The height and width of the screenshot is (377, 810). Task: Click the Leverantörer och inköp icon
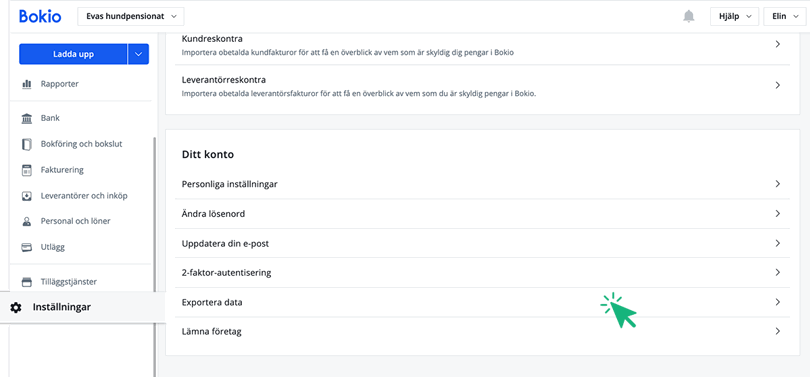[26, 196]
